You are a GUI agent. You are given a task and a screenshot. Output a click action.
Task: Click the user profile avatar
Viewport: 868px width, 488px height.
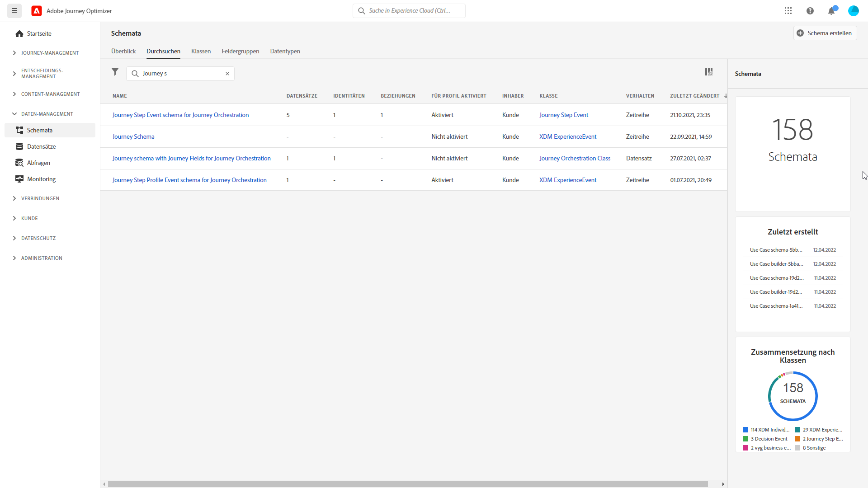pos(853,11)
